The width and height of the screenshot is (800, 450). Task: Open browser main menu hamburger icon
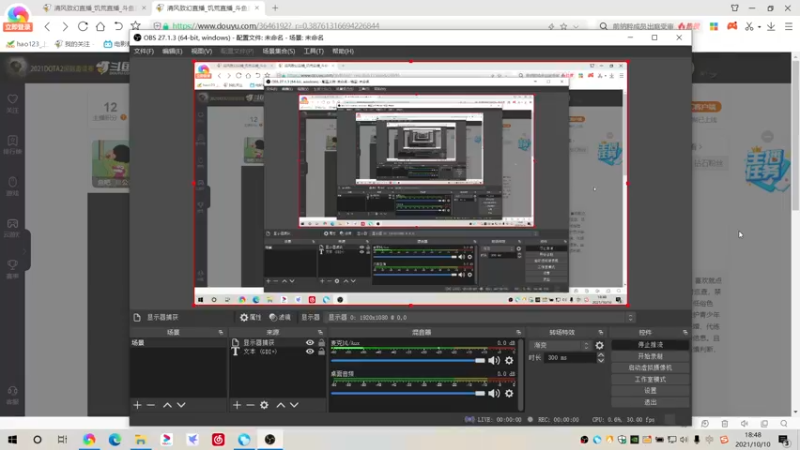(x=789, y=26)
